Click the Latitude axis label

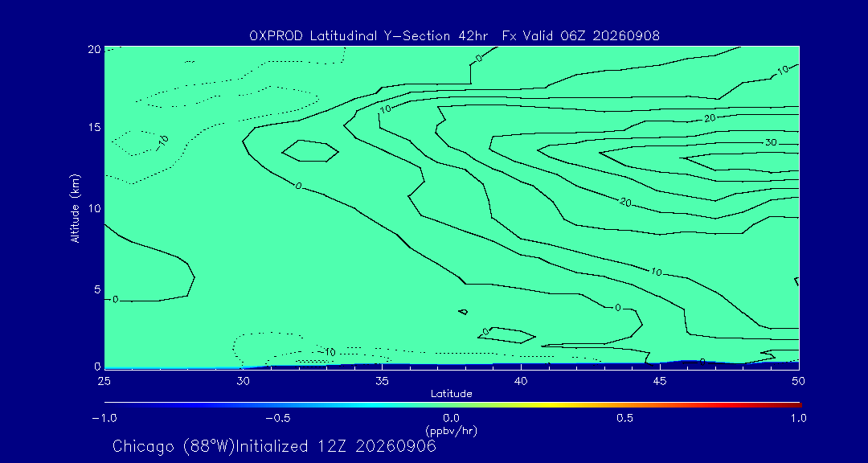pyautogui.click(x=452, y=394)
